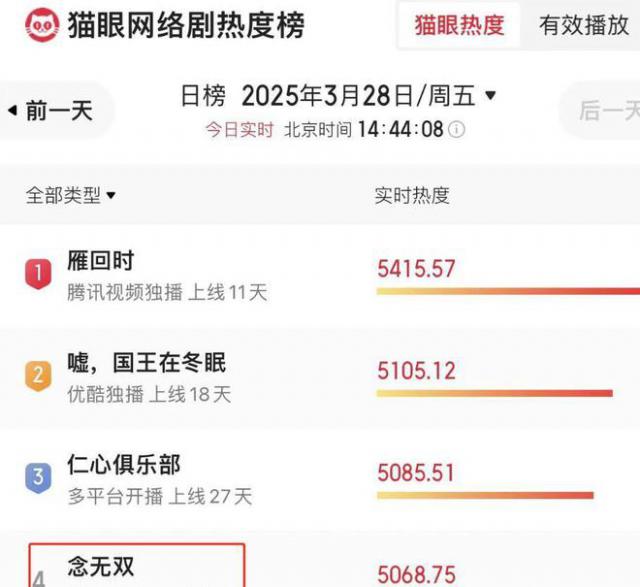This screenshot has height=587, width=640.
Task: Click the blue rank 3 badge
Action: 37,478
